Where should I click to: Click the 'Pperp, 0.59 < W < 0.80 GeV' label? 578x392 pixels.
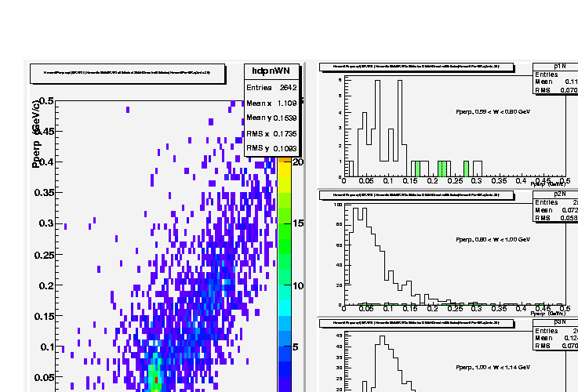[x=493, y=111]
